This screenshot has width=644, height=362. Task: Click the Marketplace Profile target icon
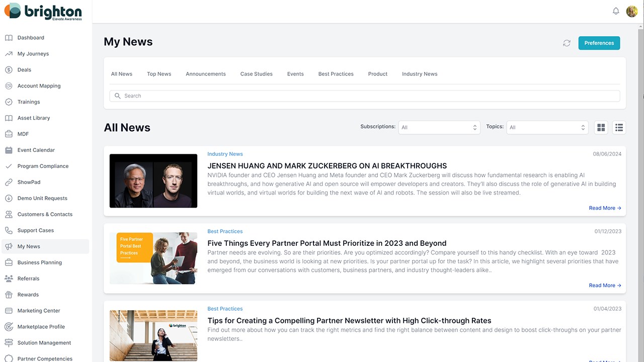tap(9, 327)
